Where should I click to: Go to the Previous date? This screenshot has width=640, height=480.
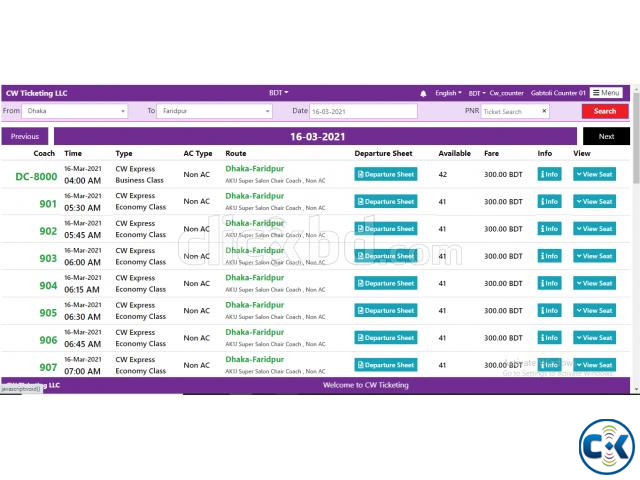point(25,136)
